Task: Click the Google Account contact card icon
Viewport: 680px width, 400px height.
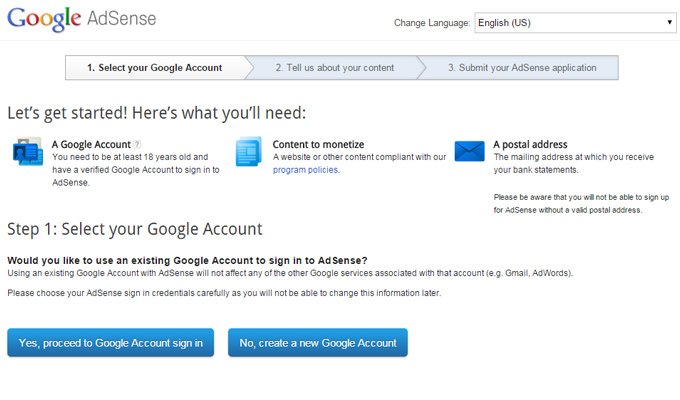Action: click(28, 151)
